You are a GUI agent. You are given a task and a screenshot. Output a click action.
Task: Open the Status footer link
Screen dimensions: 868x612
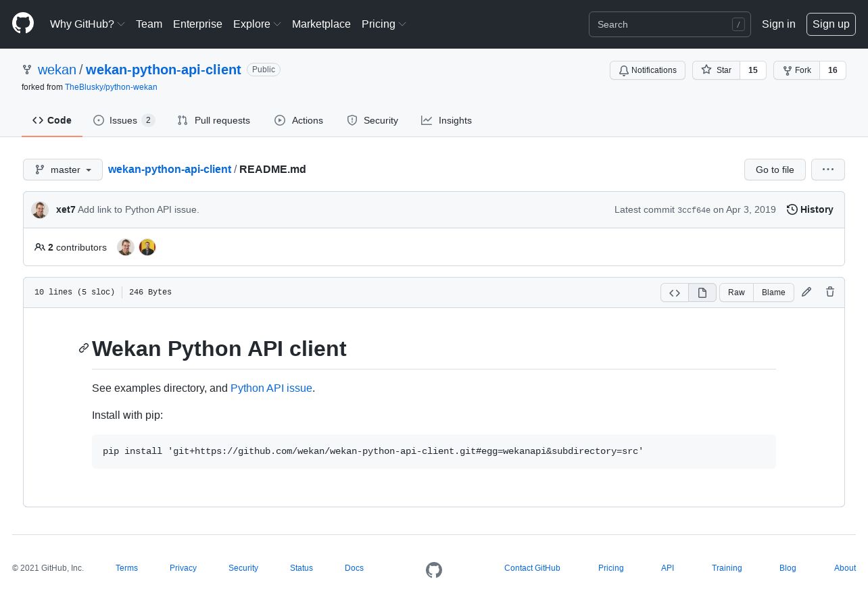tap(302, 568)
